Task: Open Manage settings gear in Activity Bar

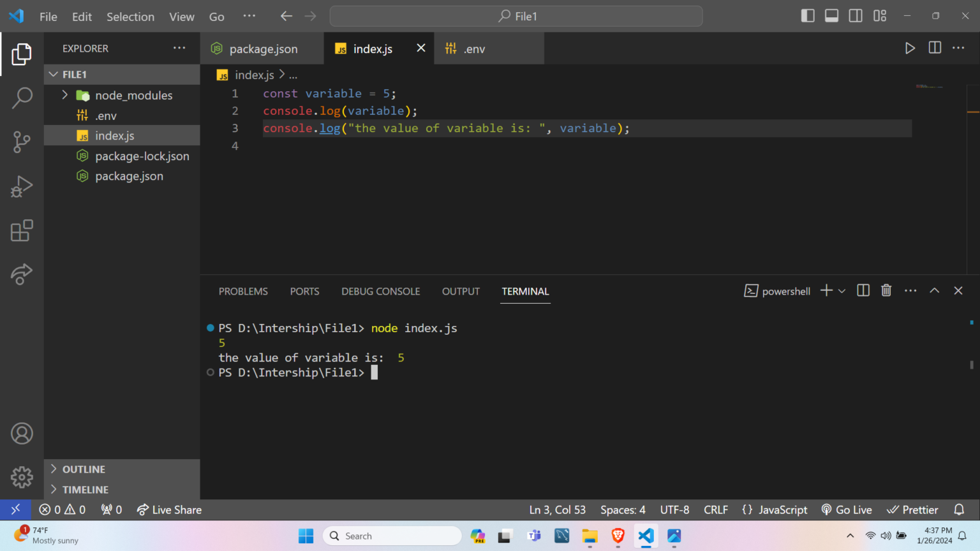Action: [22, 477]
